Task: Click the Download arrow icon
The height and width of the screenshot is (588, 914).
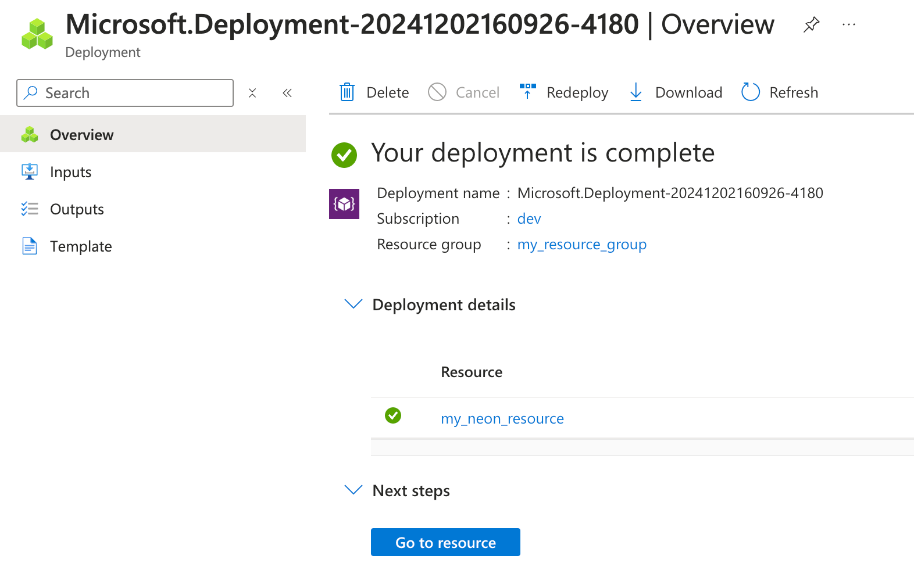Action: point(636,92)
